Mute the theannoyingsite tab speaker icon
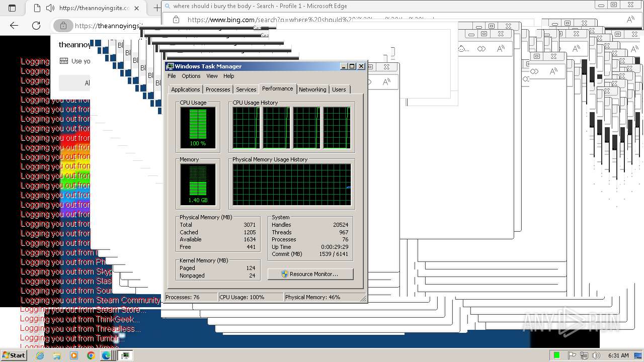Viewport: 644px width, 362px height. pyautogui.click(x=50, y=8)
